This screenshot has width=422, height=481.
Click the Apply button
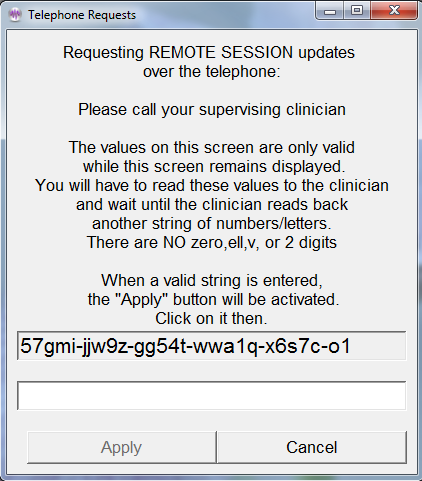click(x=122, y=447)
